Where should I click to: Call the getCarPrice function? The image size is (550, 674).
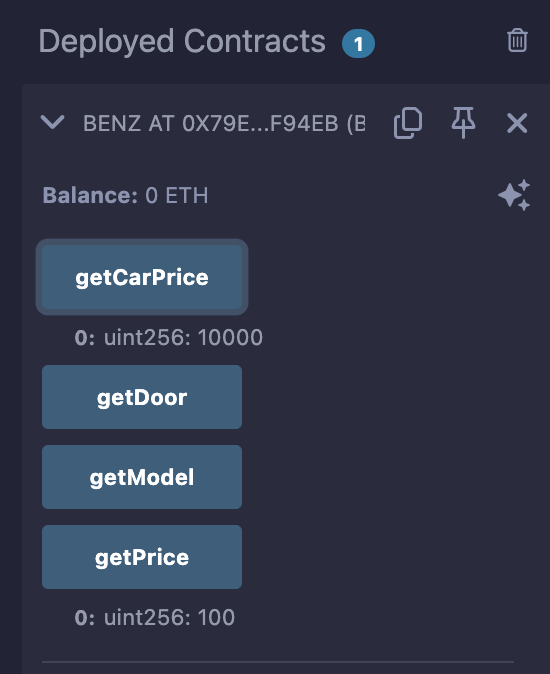point(142,277)
